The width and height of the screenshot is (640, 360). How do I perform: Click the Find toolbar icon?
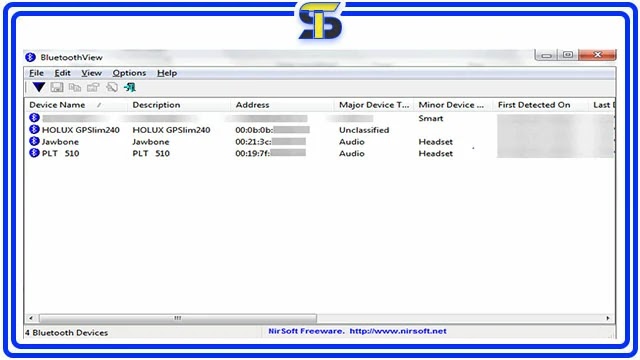click(112, 87)
